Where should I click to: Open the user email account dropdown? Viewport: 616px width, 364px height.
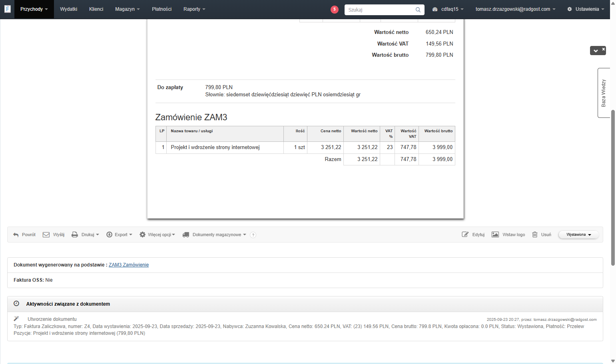pos(515,9)
